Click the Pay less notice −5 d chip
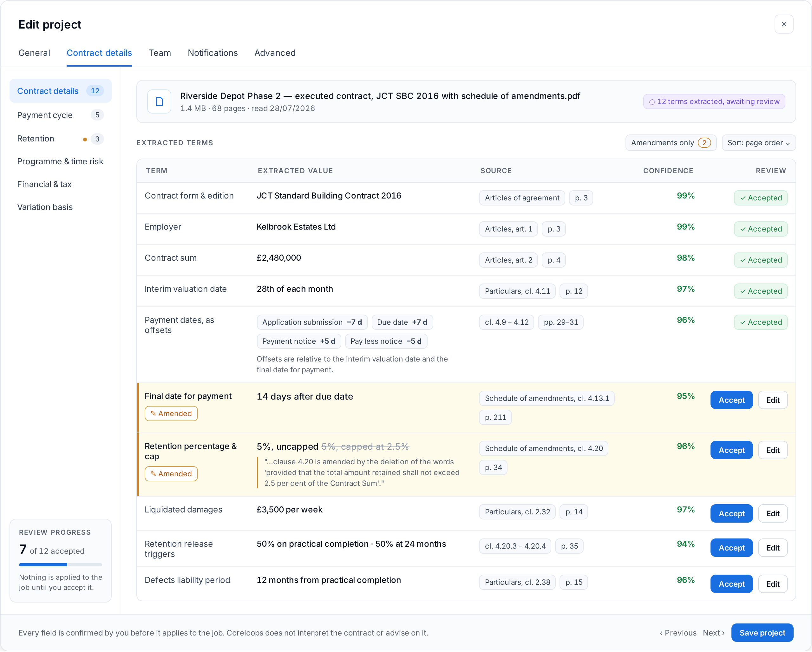The height and width of the screenshot is (652, 812). pyautogui.click(x=386, y=342)
